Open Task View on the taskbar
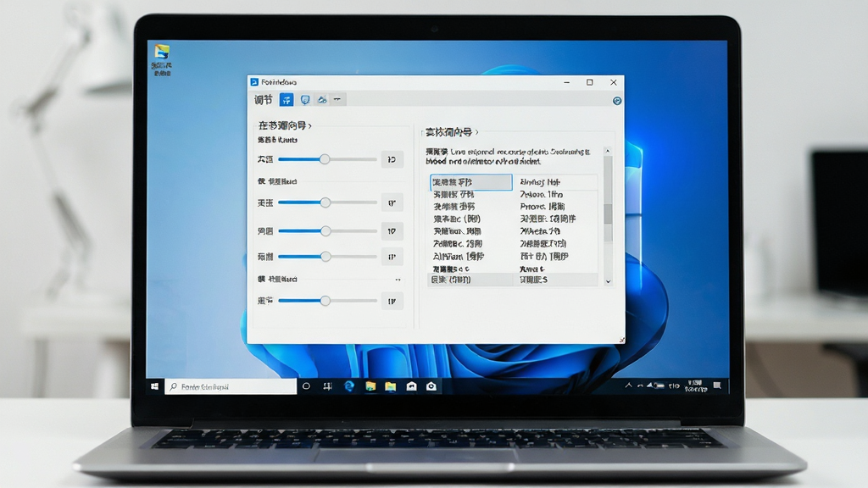This screenshot has width=868, height=488. (327, 386)
